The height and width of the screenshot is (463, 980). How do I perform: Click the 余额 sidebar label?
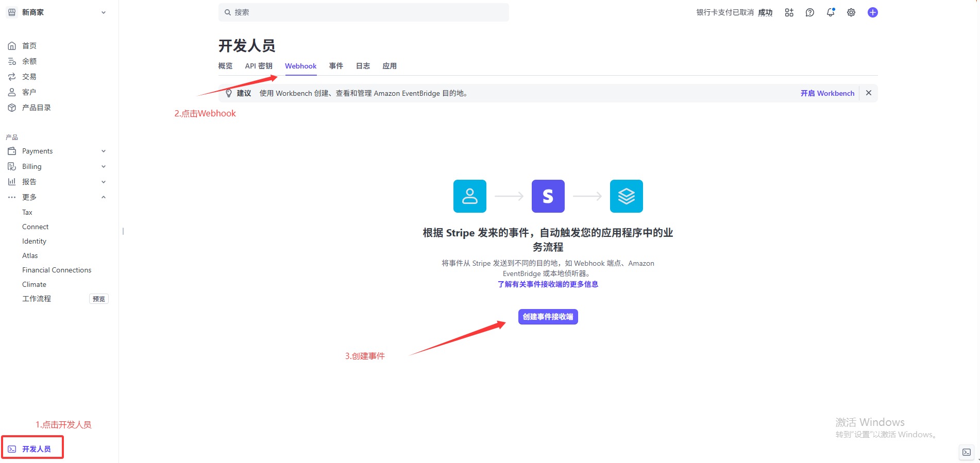(x=29, y=61)
